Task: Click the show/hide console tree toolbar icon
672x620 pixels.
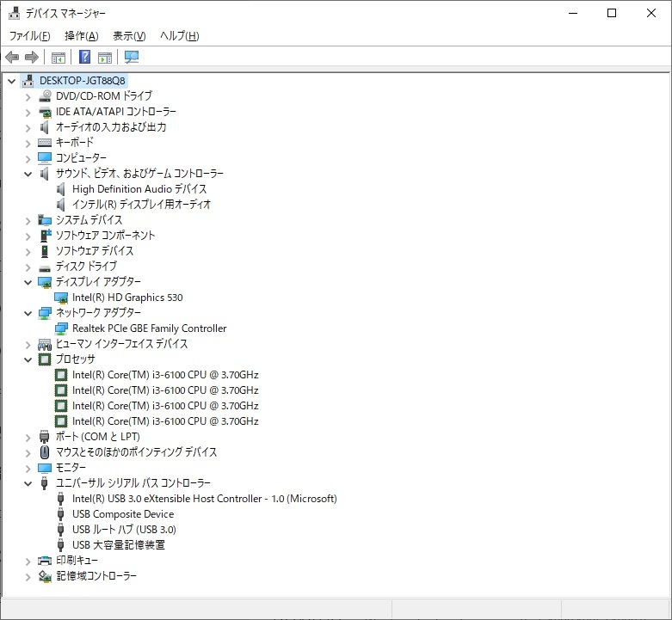Action: 59,57
